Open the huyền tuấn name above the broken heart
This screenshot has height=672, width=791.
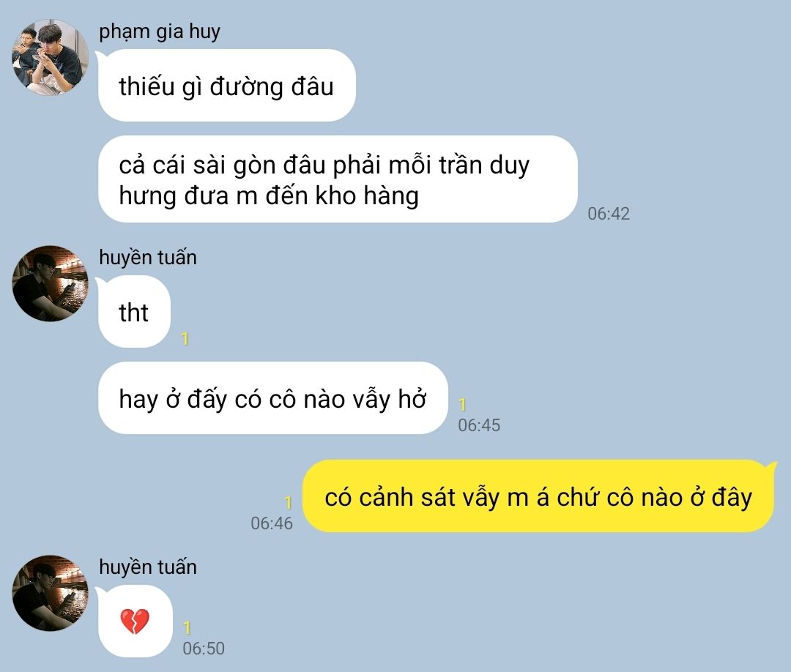coord(148,567)
